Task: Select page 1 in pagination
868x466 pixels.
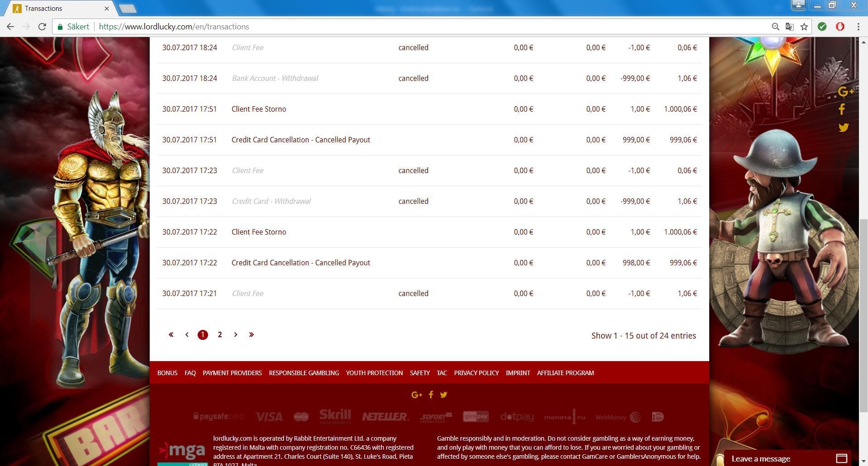Action: pyautogui.click(x=203, y=335)
